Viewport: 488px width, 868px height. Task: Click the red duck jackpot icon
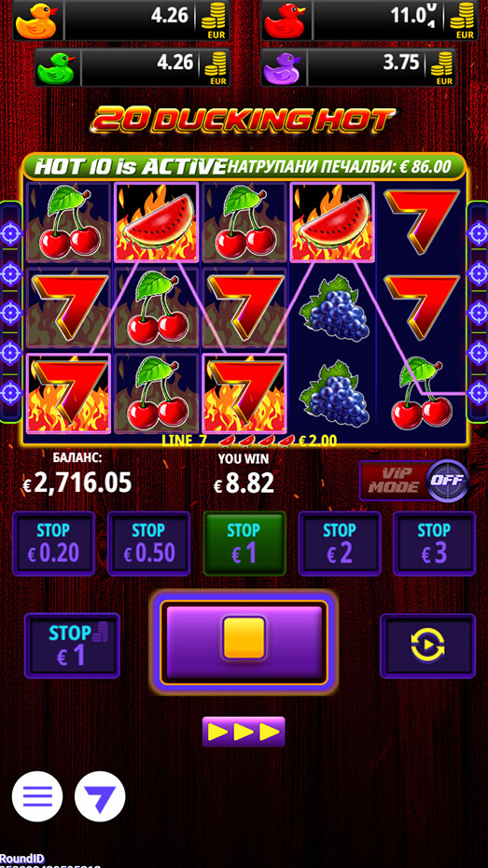click(x=285, y=21)
